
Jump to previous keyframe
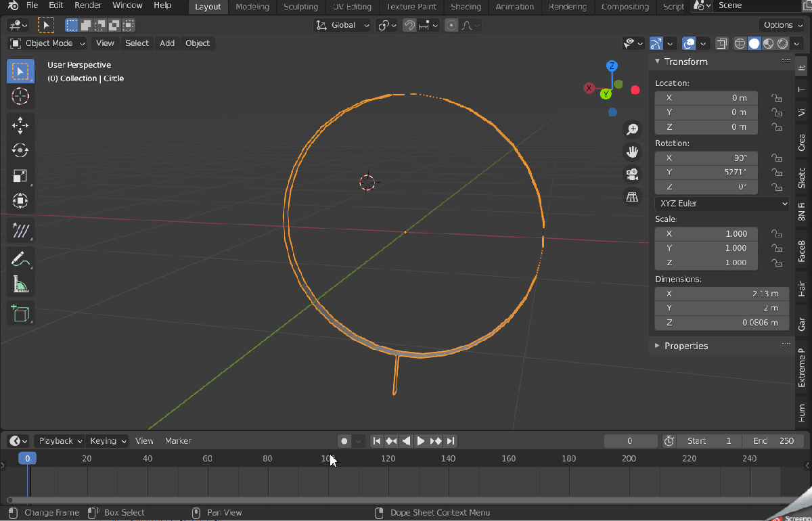pyautogui.click(x=391, y=441)
